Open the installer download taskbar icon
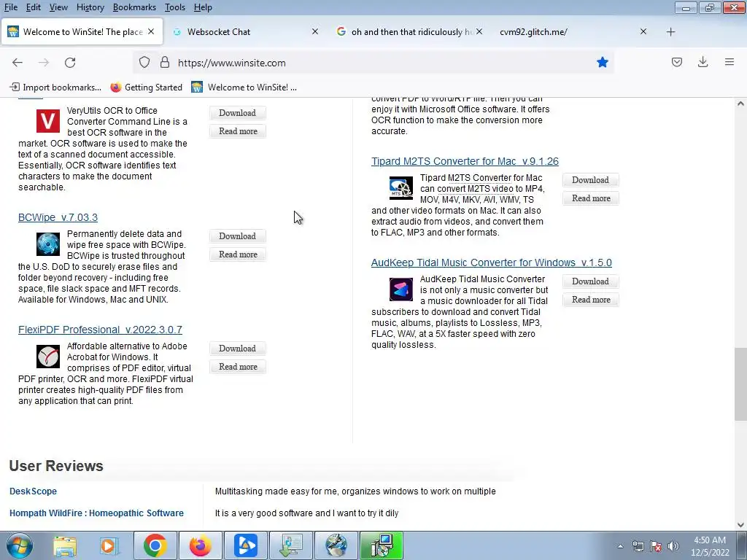The image size is (747, 560). [290, 545]
